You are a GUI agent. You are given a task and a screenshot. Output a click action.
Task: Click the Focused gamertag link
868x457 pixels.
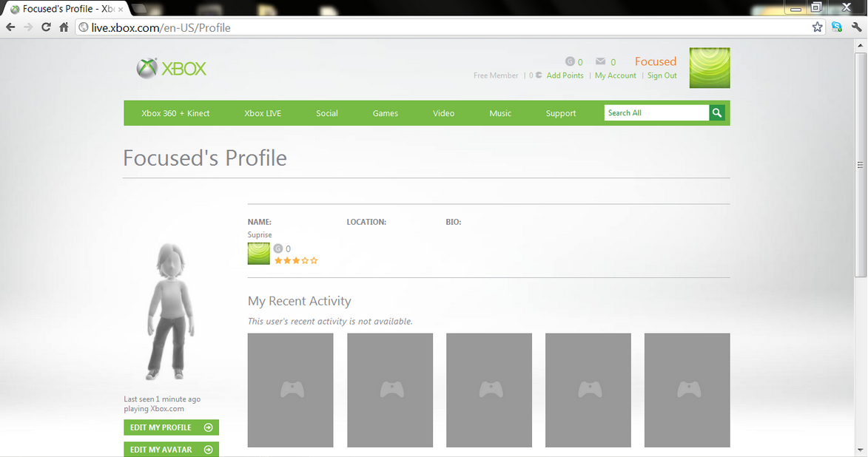[x=656, y=61]
